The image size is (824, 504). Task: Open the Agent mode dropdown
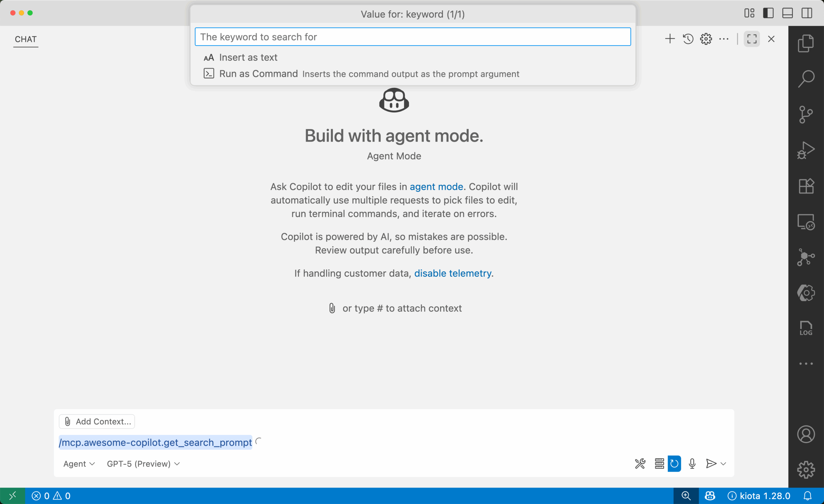79,464
